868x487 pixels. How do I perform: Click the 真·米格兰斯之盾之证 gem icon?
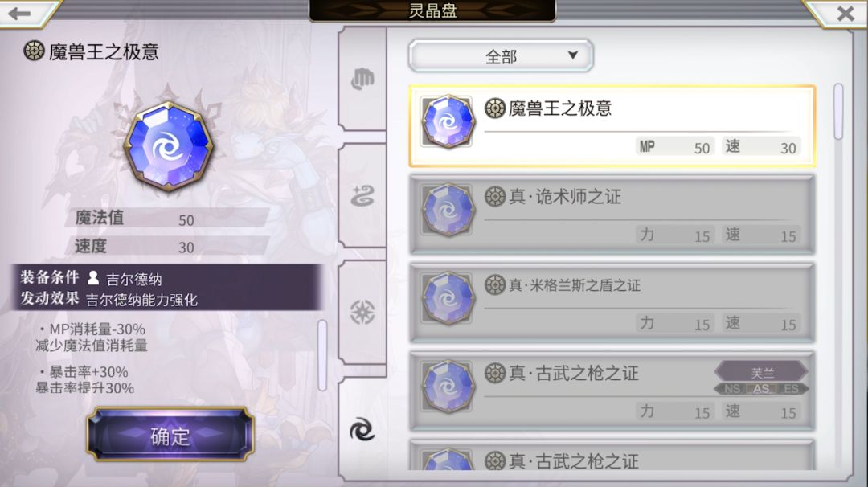click(448, 298)
